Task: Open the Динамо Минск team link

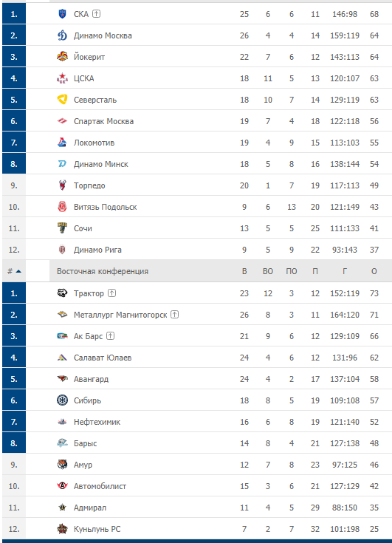Action: click(101, 164)
